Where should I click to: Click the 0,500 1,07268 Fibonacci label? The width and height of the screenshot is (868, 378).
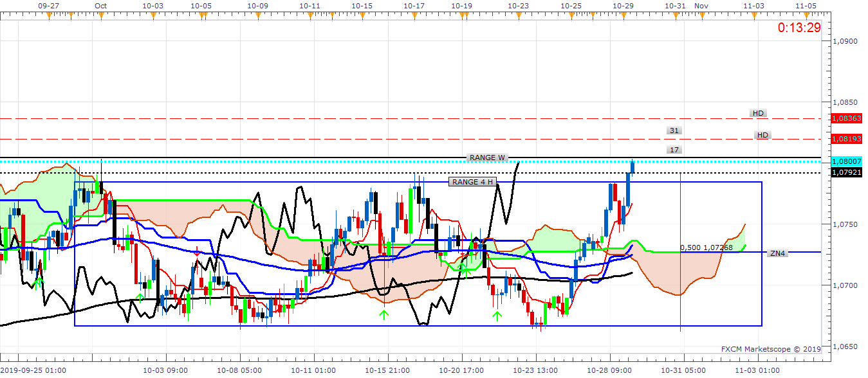click(706, 248)
